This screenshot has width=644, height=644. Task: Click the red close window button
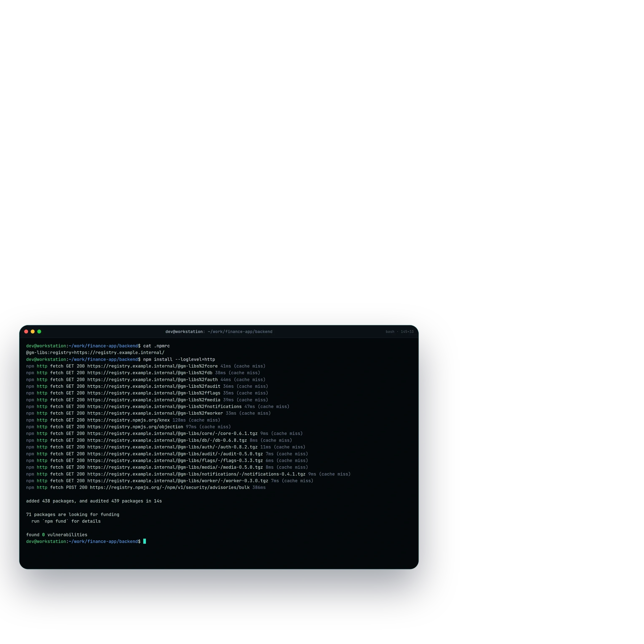[26, 332]
